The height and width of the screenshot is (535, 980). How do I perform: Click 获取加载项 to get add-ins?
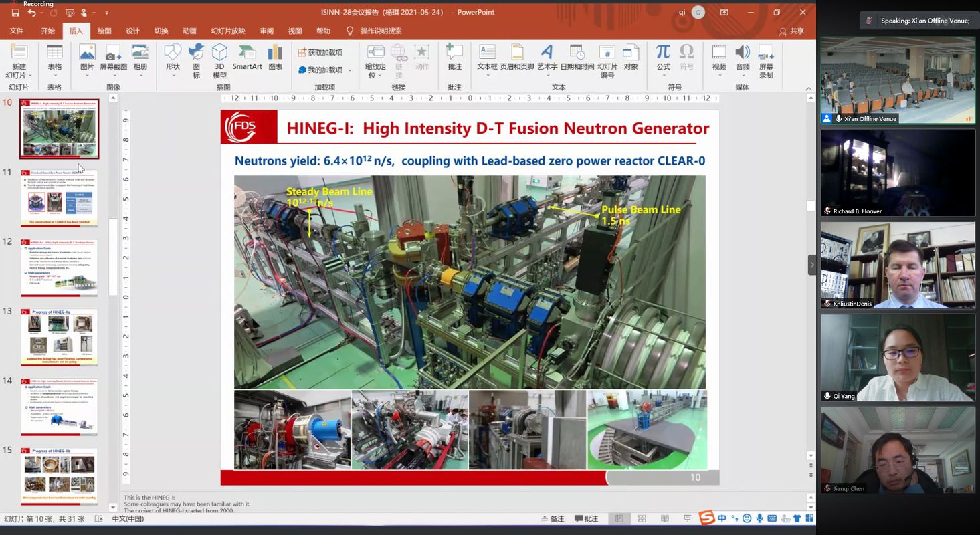(x=320, y=52)
